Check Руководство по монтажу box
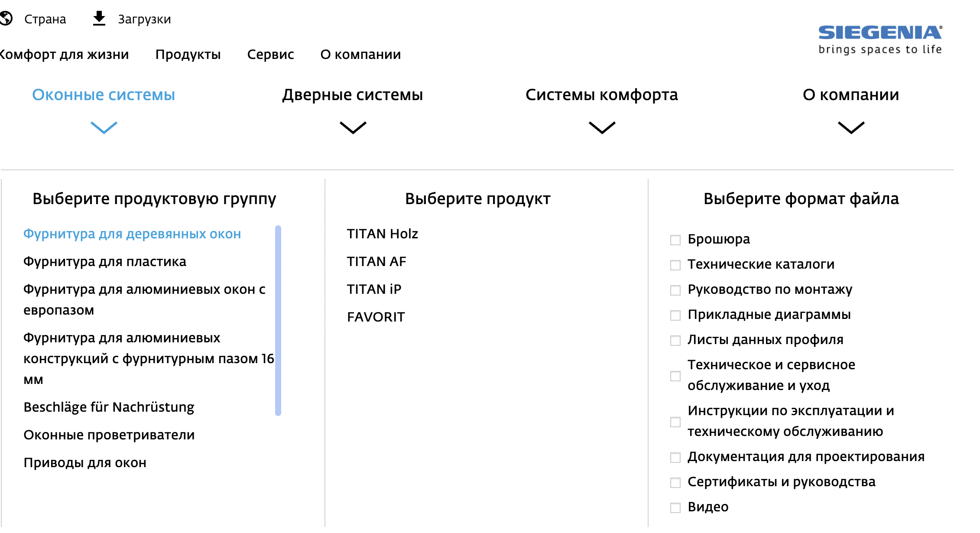Viewport: 980px width, 533px height. click(675, 290)
